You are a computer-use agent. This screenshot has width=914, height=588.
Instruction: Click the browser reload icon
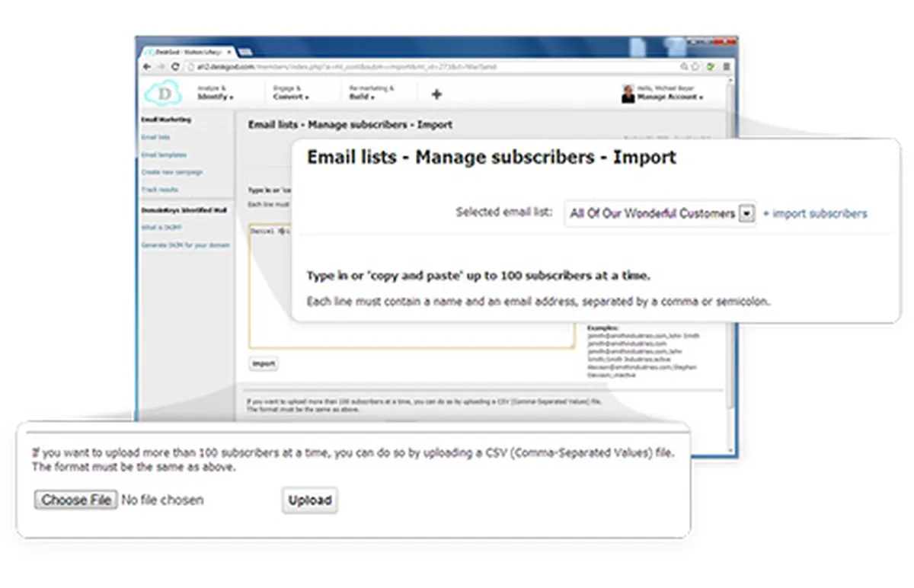(x=175, y=67)
